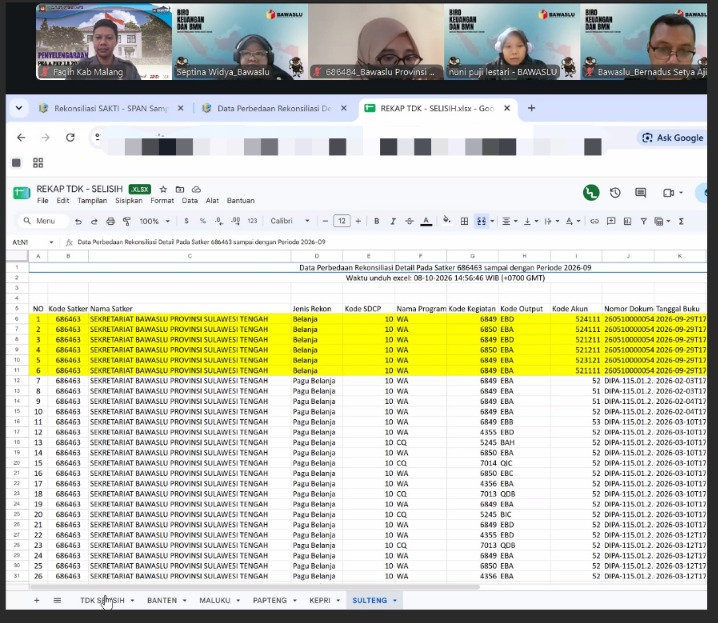718x623 pixels.
Task: Open the comments panel in the header
Action: tap(641, 193)
